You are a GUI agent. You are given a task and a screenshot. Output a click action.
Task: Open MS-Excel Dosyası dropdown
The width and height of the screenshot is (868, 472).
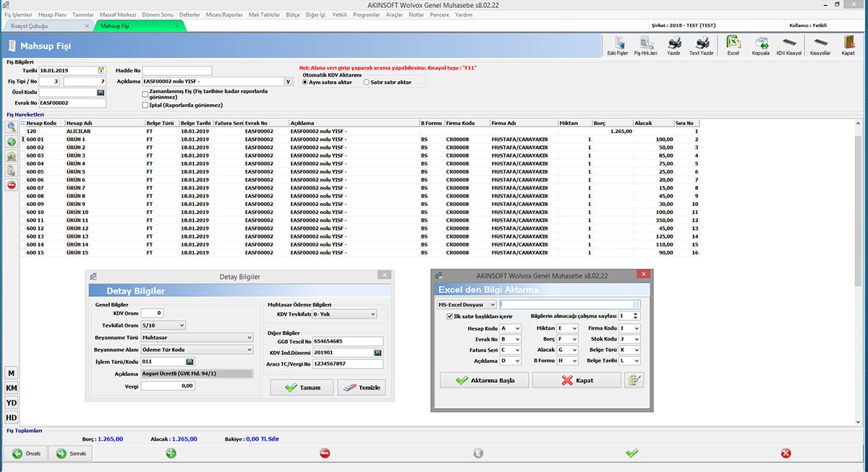[493, 304]
